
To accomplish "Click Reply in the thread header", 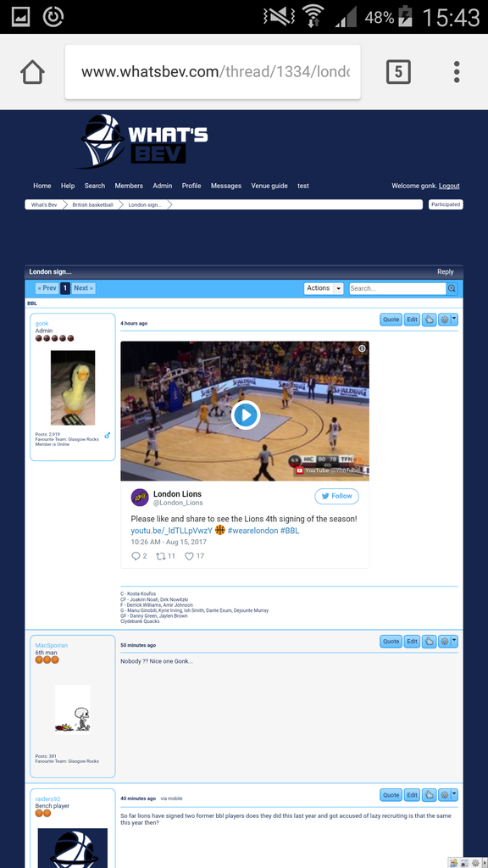I will coord(446,272).
